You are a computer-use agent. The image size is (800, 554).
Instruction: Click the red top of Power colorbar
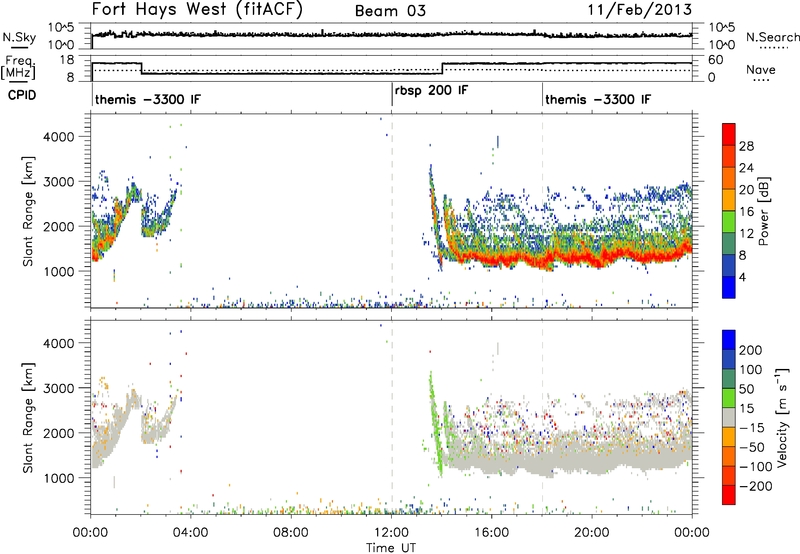tap(729, 134)
